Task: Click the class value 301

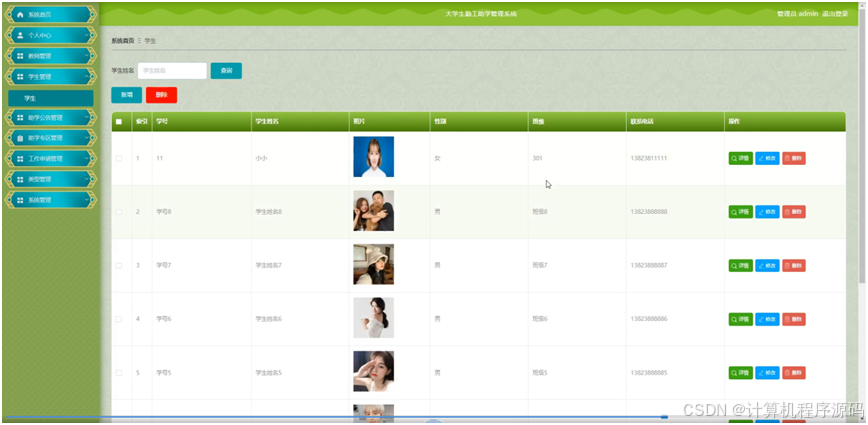Action: [538, 158]
